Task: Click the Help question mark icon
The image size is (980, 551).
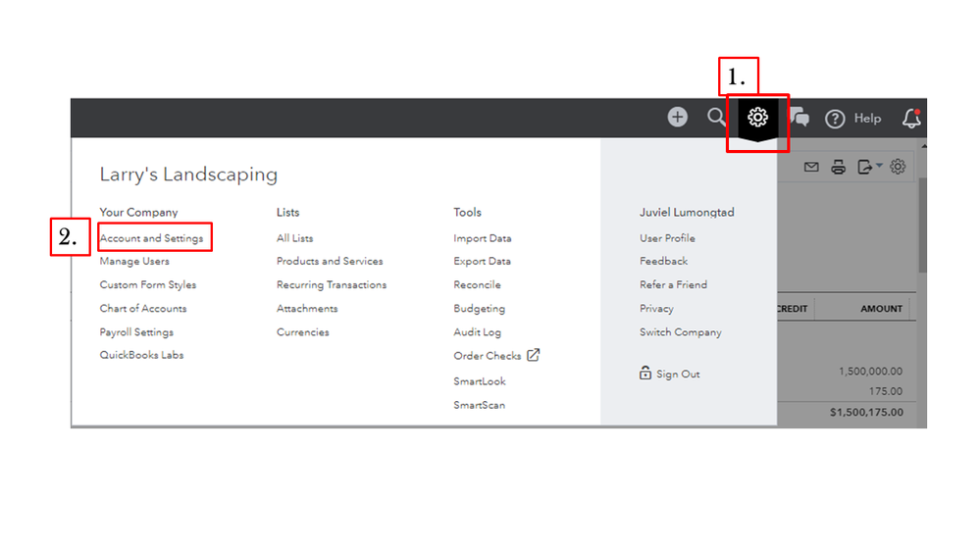Action: coord(835,119)
